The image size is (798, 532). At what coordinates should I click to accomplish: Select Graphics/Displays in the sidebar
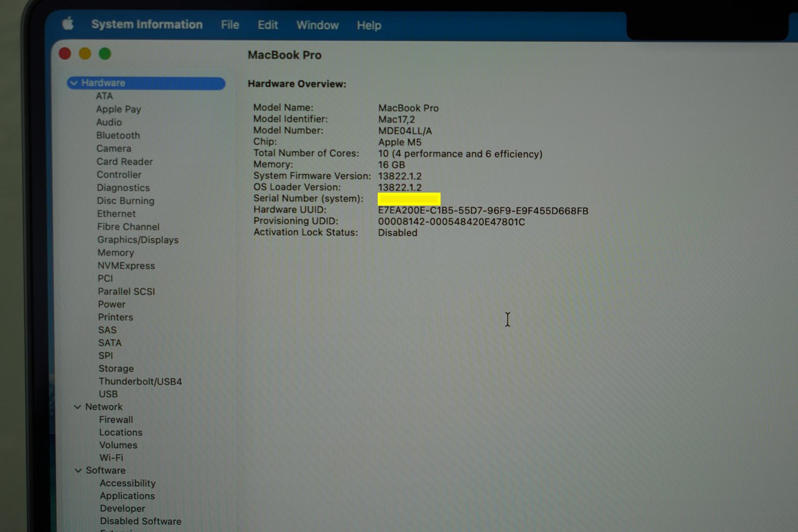point(138,240)
